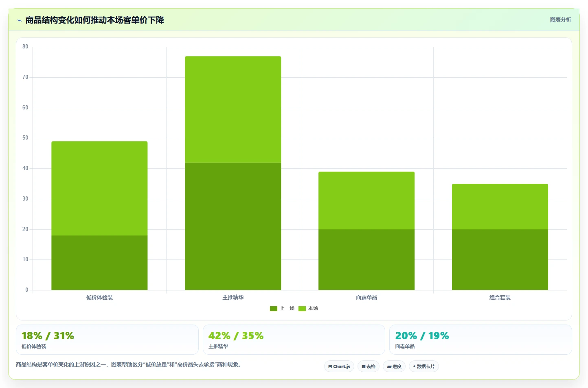588x388 pixels.
Task: Click the 面霜单品 x-axis label
Action: (x=366, y=297)
